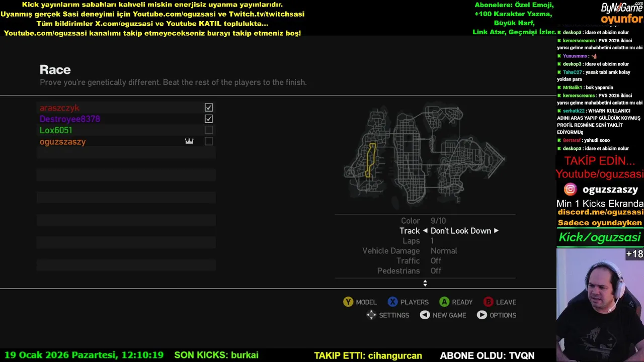This screenshot has width=644, height=362.
Task: Click the TahaC27 chat message
Action: [x=594, y=75]
